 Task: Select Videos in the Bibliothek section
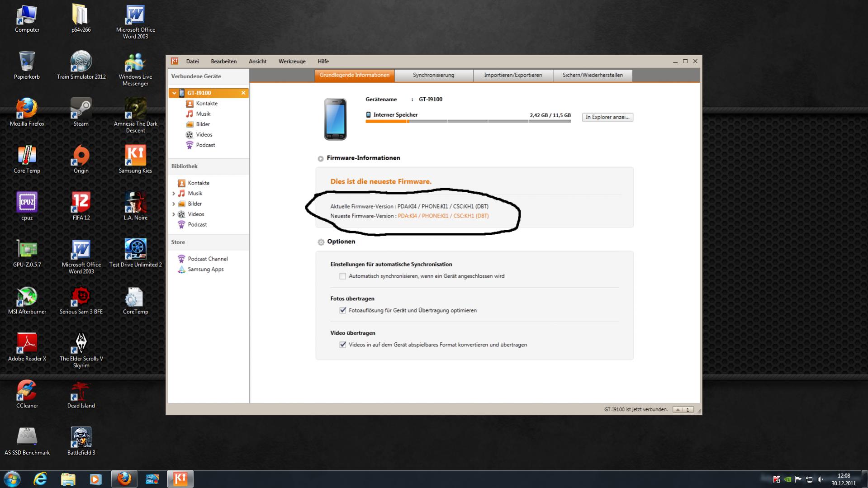click(191, 214)
